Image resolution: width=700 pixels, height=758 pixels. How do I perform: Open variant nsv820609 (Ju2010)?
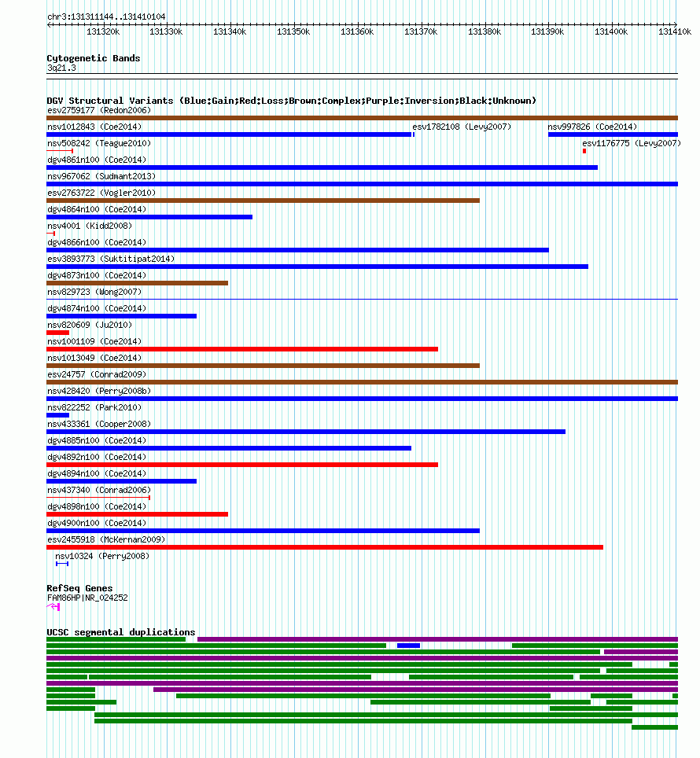[x=90, y=325]
